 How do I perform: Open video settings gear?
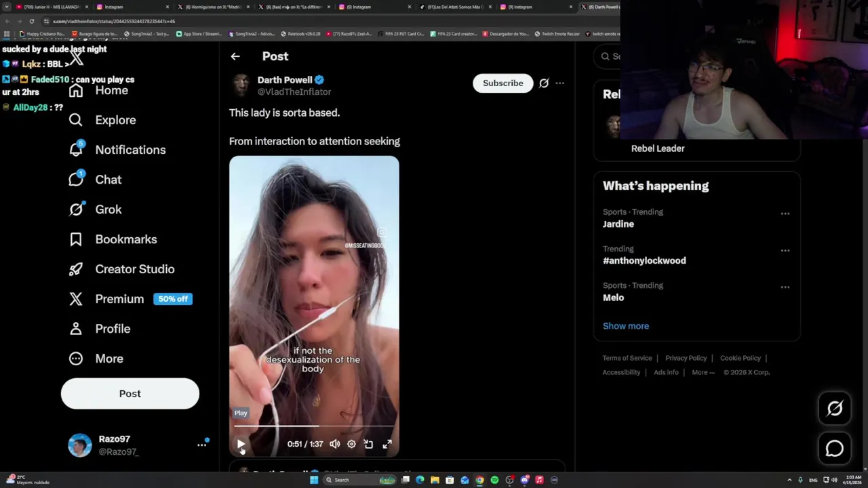click(x=351, y=444)
